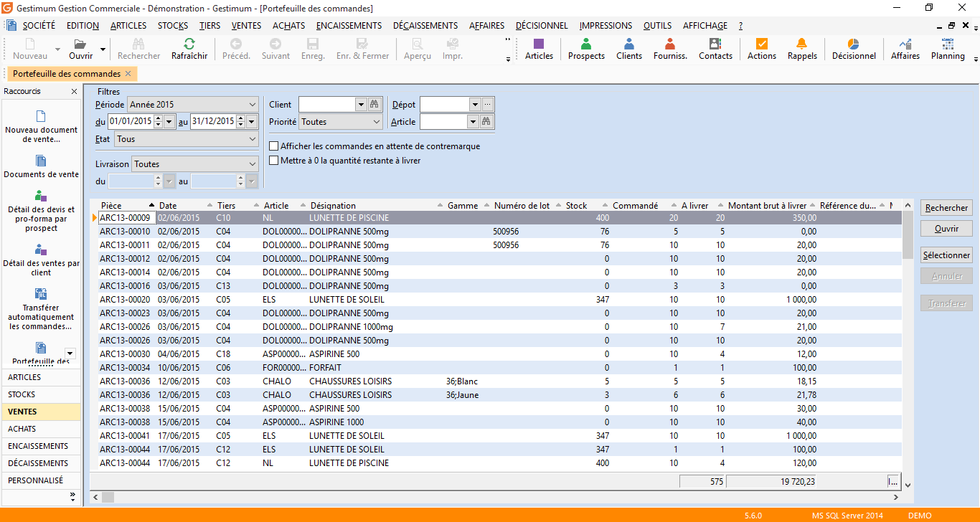Click the Rechercher binoculars toolbar icon
Screen dimensions: 980x522
pyautogui.click(x=138, y=44)
